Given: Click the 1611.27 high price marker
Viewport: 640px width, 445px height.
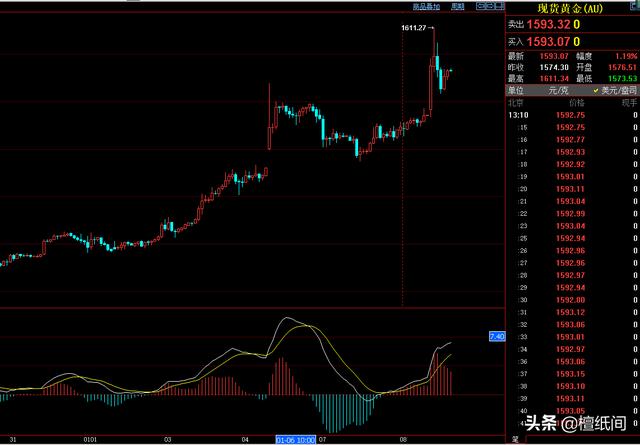Looking at the screenshot, I should point(412,27).
